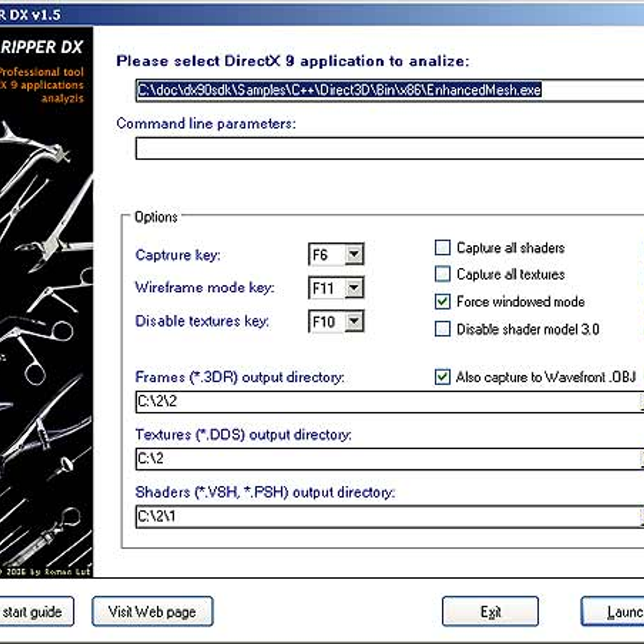Click the Exit button
644x644 pixels.
pyautogui.click(x=491, y=611)
